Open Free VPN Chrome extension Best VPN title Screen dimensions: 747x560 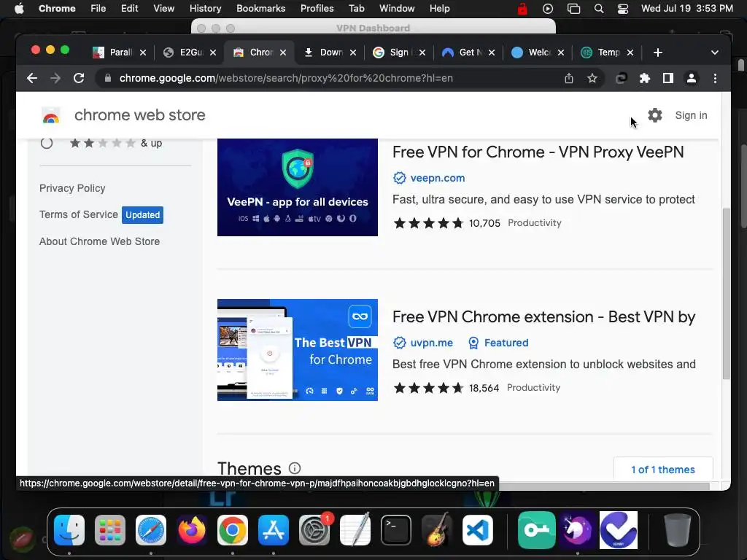point(543,316)
